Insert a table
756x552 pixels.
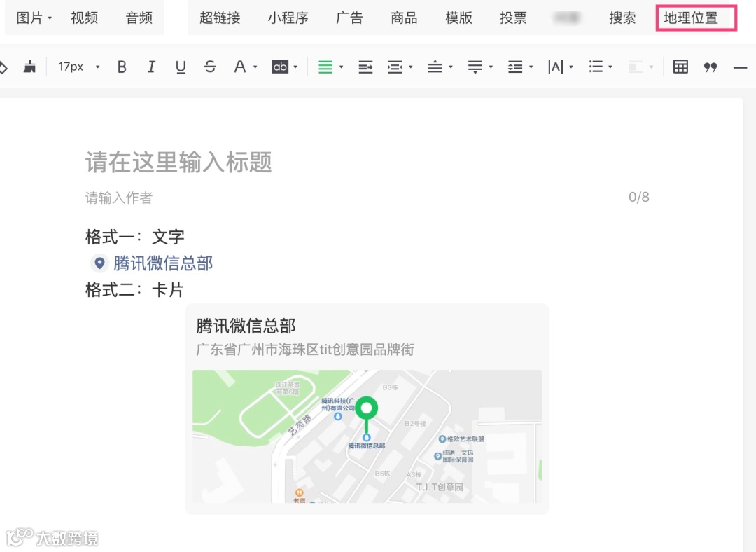pos(680,67)
